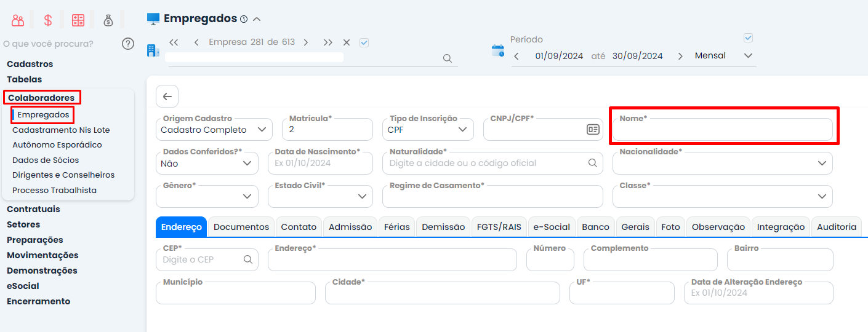The height and width of the screenshot is (332, 868).
Task: Click the Bairro input field
Action: tap(780, 259)
